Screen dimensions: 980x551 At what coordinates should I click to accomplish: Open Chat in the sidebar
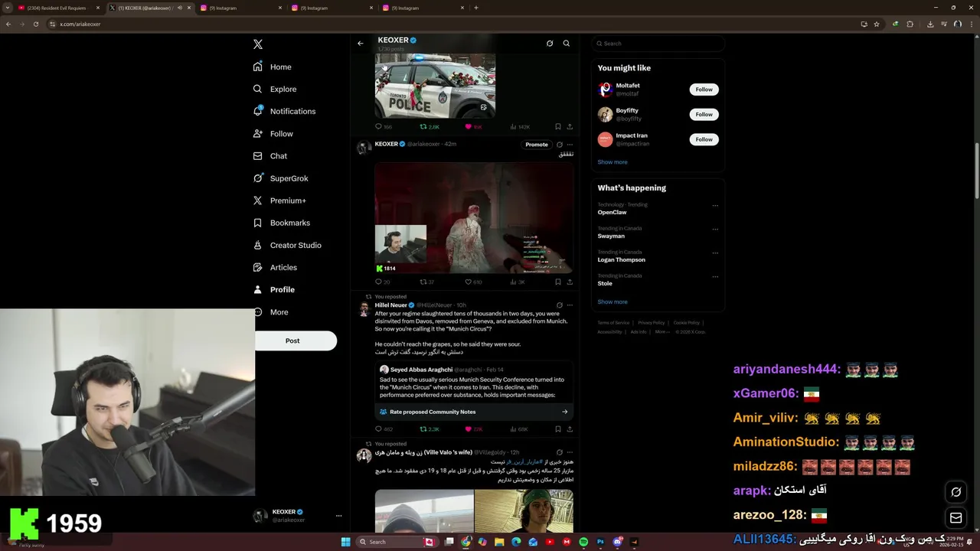tap(270, 156)
